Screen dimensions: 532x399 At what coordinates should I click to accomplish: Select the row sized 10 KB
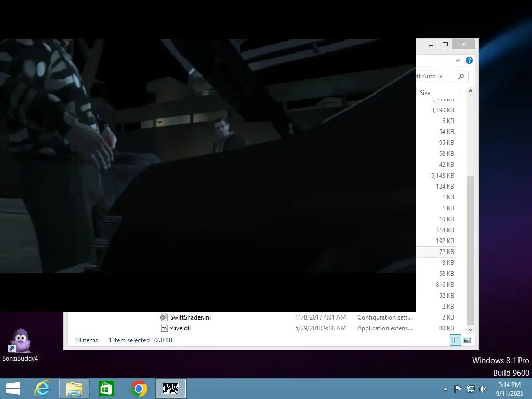click(446, 219)
